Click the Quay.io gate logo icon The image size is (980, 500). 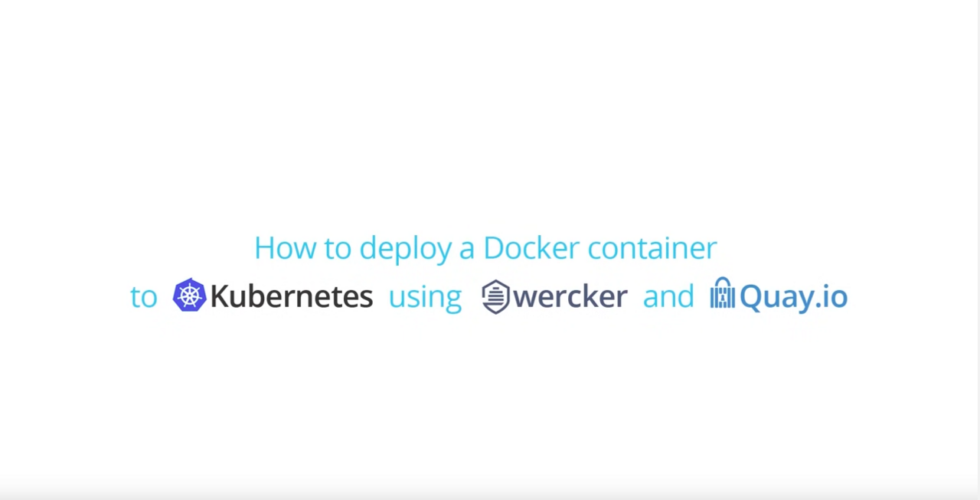pyautogui.click(x=722, y=293)
